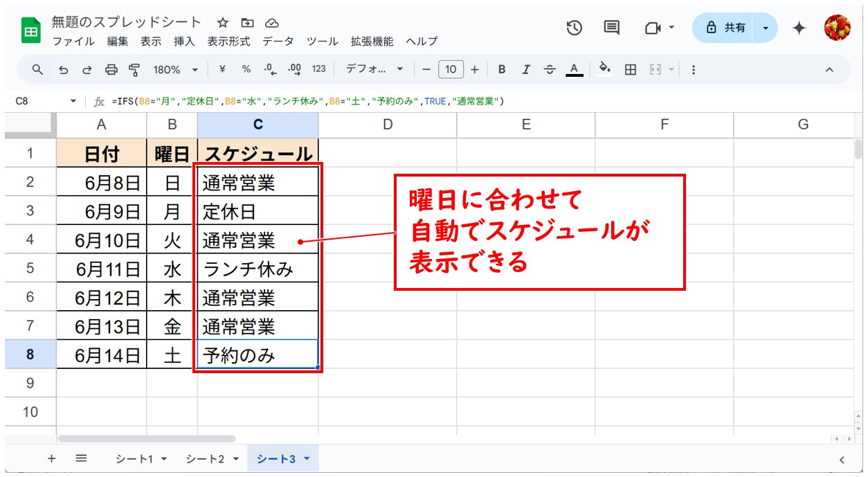Image resolution: width=868 pixels, height=477 pixels.
Task: Toggle italic formatting
Action: [526, 69]
